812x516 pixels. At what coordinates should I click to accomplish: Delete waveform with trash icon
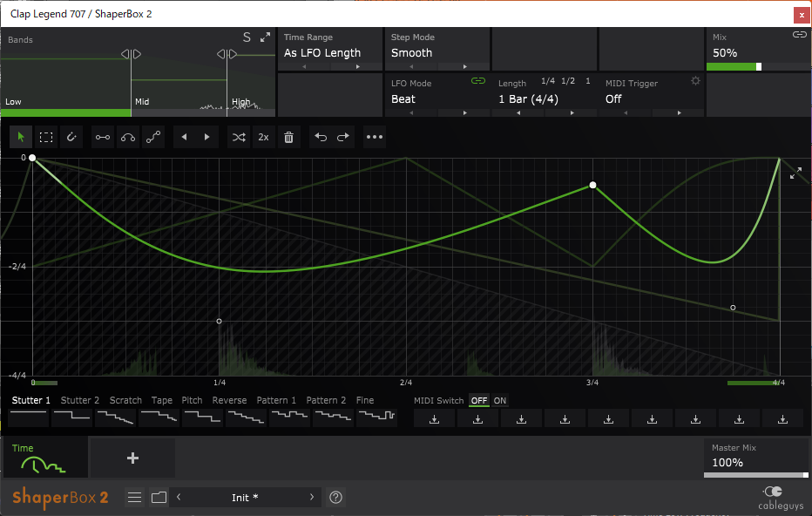[289, 137]
